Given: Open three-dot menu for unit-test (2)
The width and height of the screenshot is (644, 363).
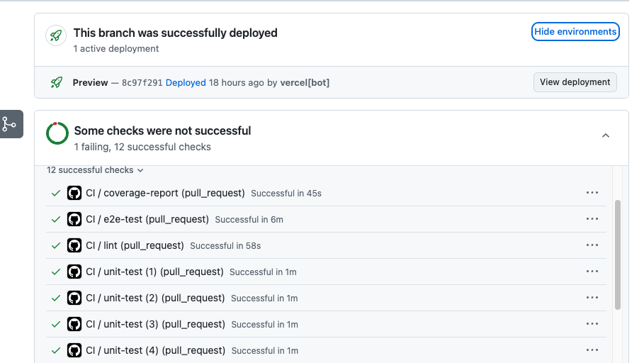Looking at the screenshot, I should coord(592,298).
